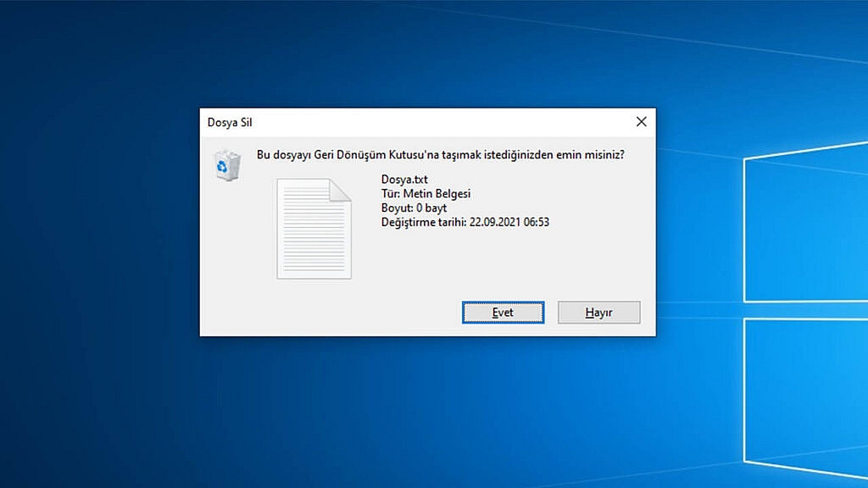Screen dimensions: 868x488
Task: Click empty title bar area beside Dosya Sil
Action: tap(424, 122)
